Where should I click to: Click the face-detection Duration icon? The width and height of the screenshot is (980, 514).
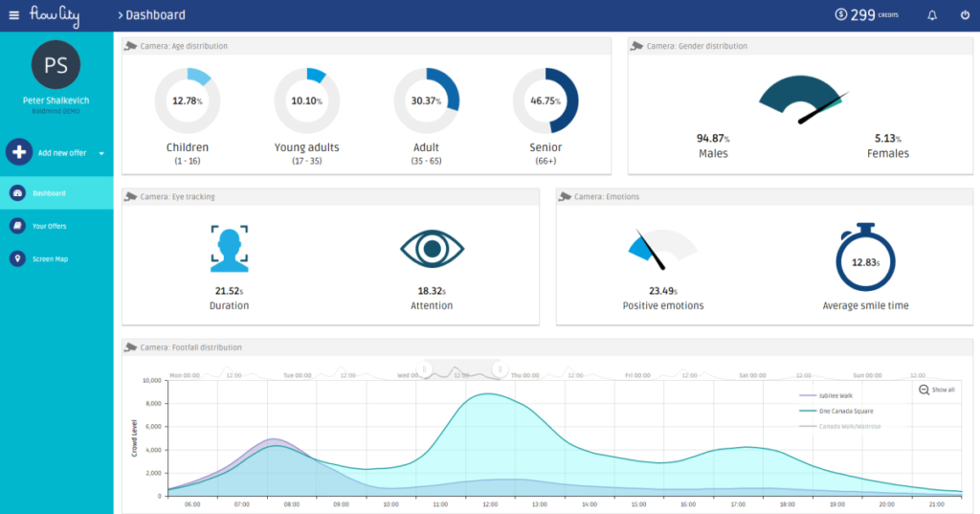pyautogui.click(x=230, y=249)
